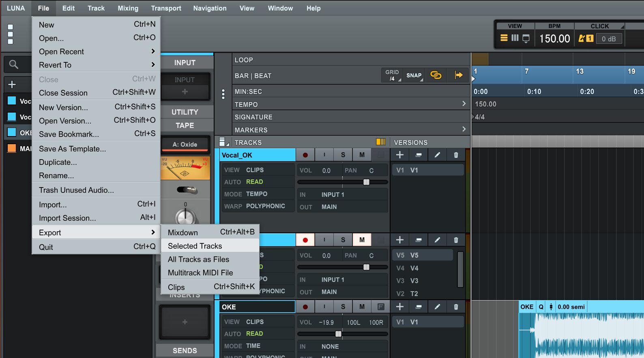This screenshot has height=358, width=644.
Task: Open the Mixing menu
Action: pyautogui.click(x=128, y=8)
